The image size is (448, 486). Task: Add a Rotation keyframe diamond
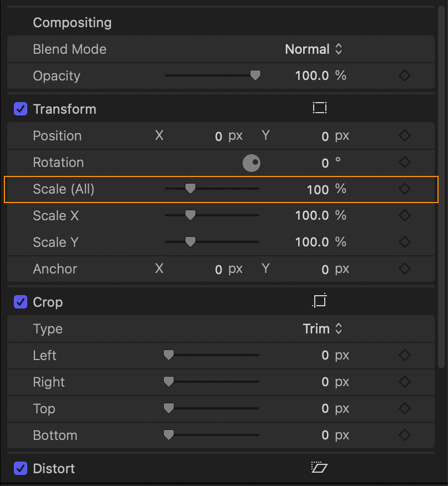point(405,162)
